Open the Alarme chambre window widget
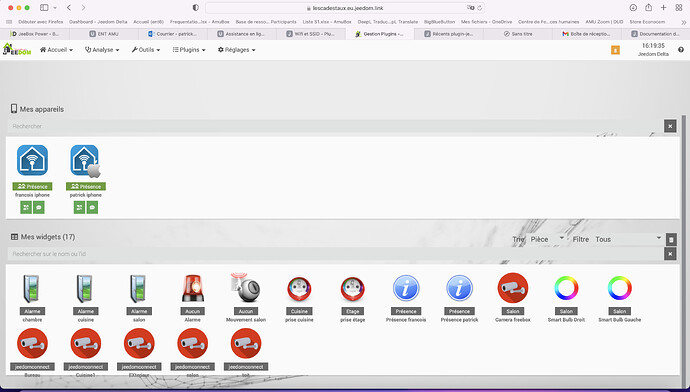Screen dimensions: 690x392 32,289
